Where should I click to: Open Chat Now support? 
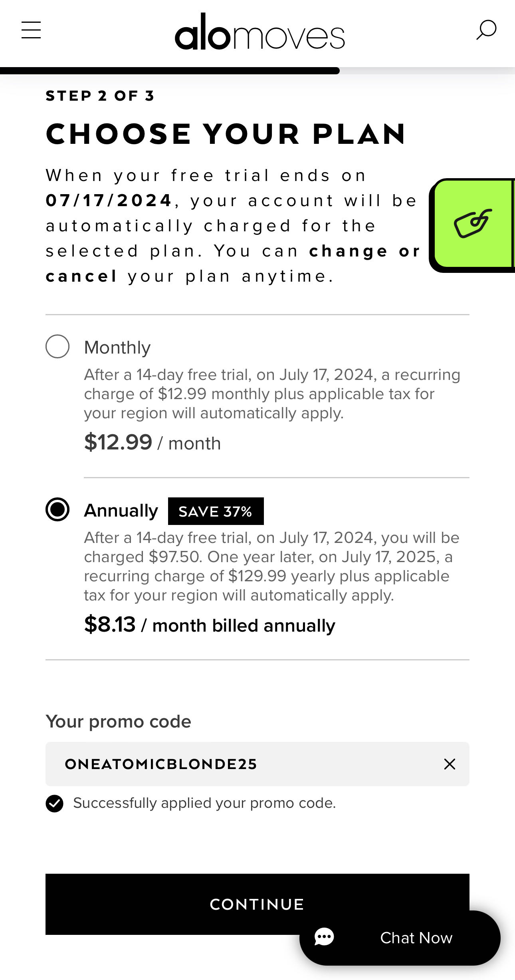coord(400,938)
